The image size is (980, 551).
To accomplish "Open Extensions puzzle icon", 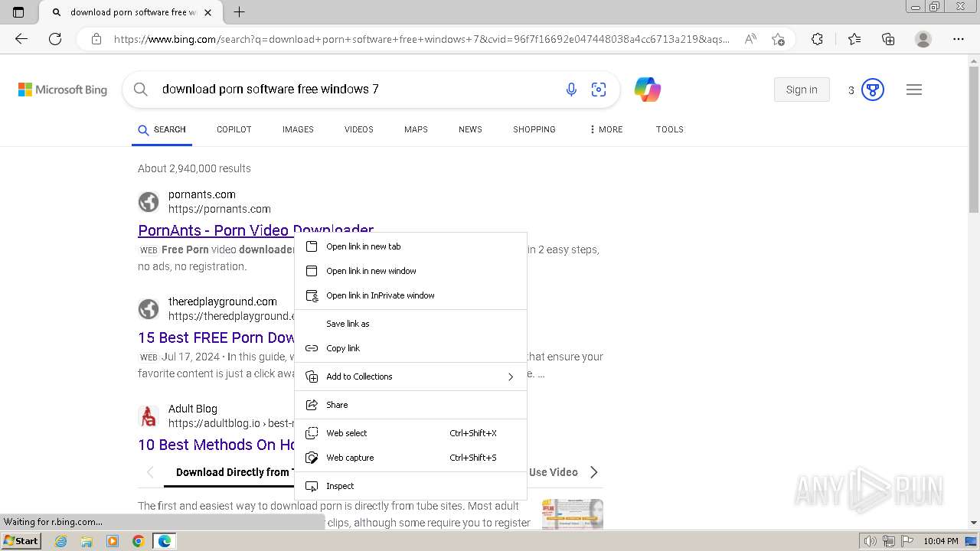I will (x=817, y=39).
